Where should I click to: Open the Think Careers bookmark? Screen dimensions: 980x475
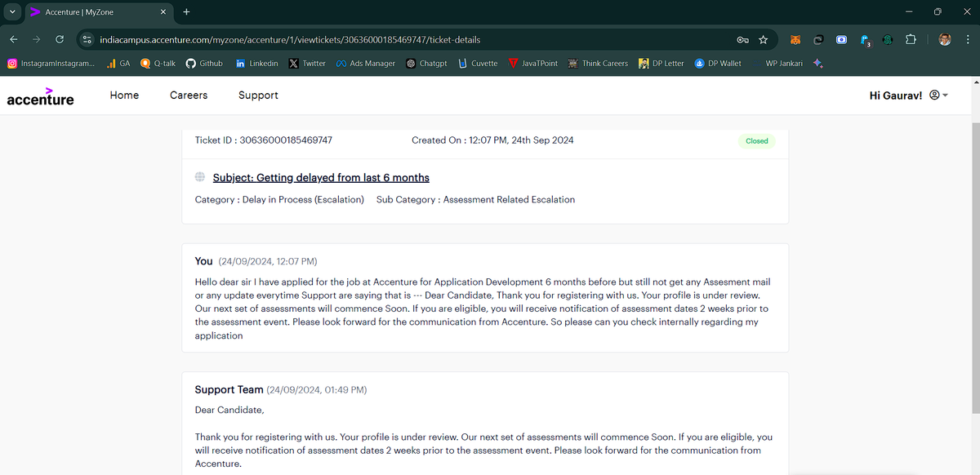[598, 63]
